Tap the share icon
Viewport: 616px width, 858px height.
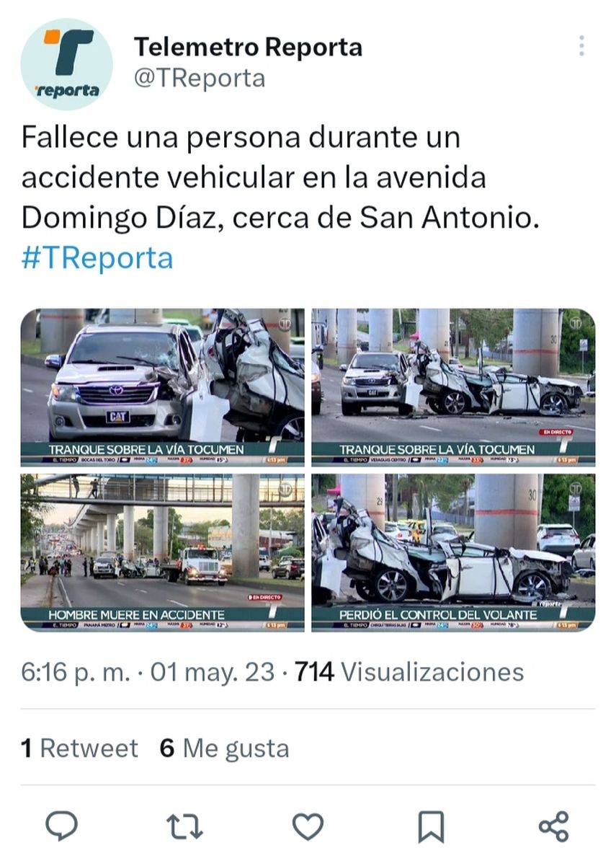[554, 826]
